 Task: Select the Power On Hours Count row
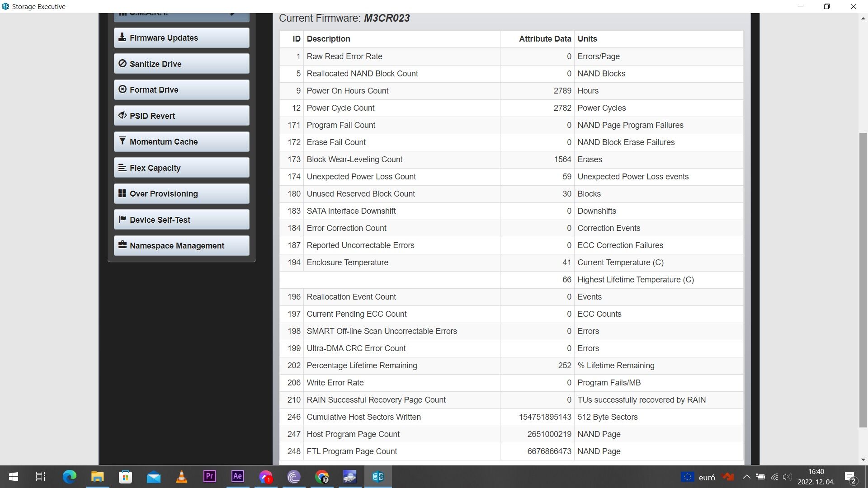511,91
